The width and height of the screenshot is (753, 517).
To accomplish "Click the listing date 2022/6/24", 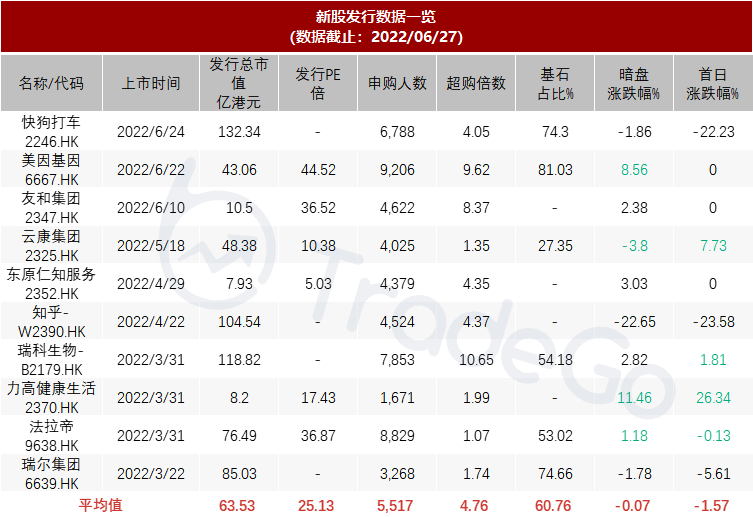I will [x=151, y=132].
